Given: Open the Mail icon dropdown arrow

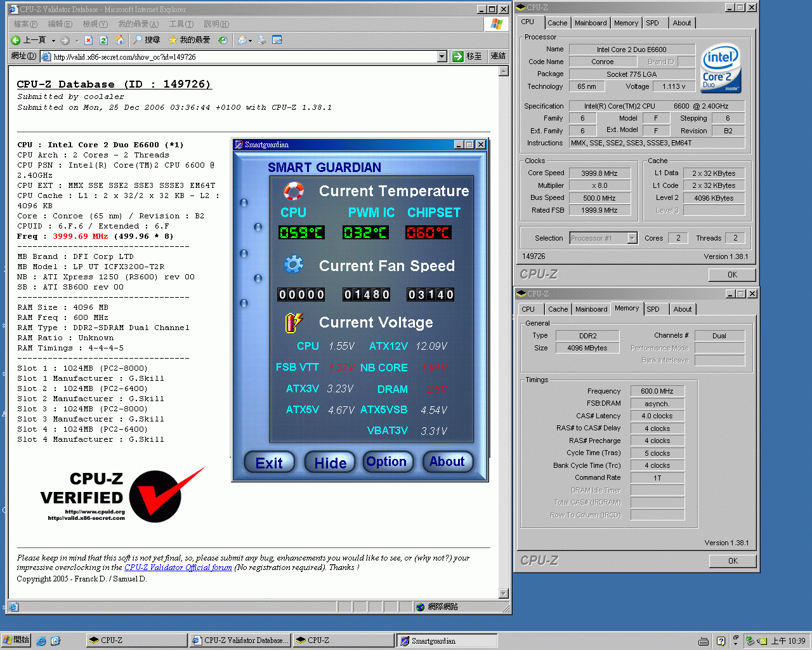Looking at the screenshot, I should (x=251, y=40).
